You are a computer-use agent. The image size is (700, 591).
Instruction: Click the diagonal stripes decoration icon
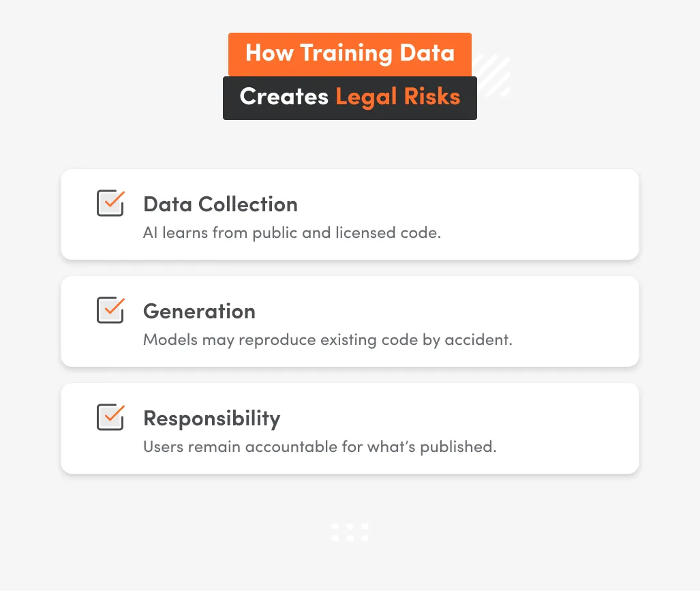493,75
